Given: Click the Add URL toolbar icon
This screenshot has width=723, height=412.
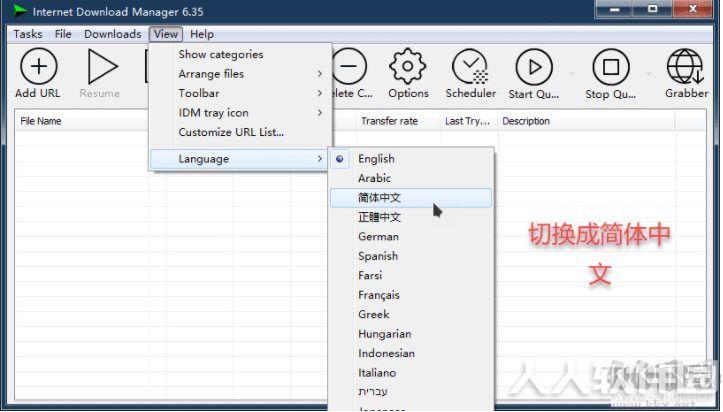Looking at the screenshot, I should point(38,67).
